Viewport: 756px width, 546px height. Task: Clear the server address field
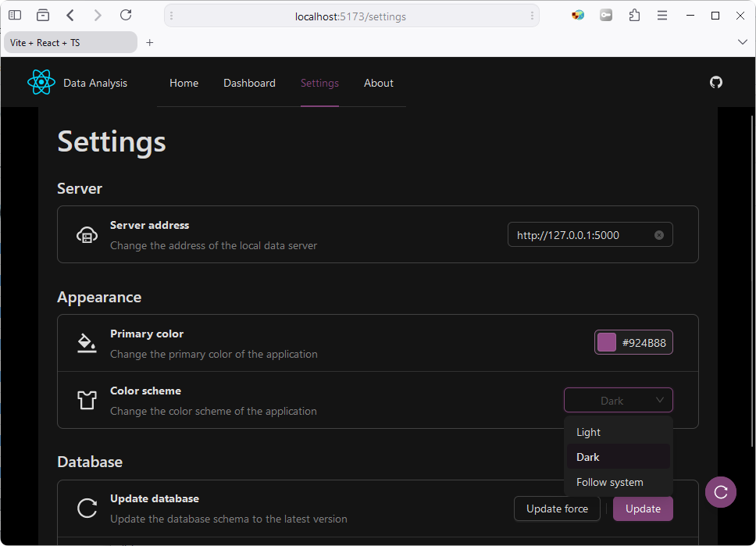[658, 235]
